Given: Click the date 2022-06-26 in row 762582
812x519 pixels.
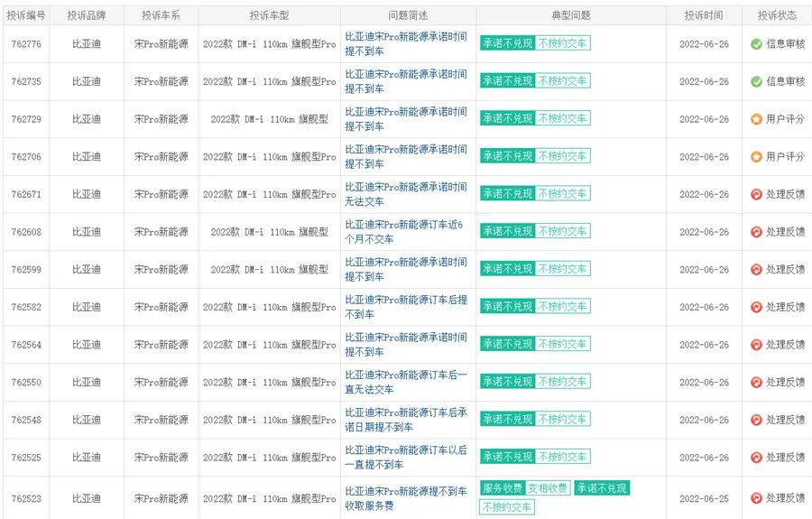Looking at the screenshot, I should (704, 307).
